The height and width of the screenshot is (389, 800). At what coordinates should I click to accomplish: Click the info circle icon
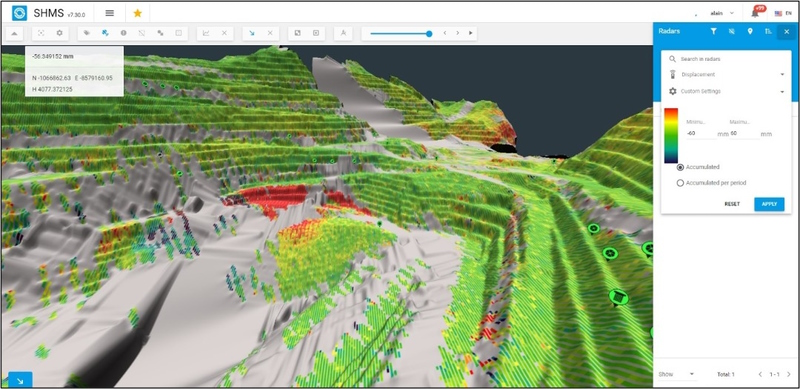coord(123,33)
